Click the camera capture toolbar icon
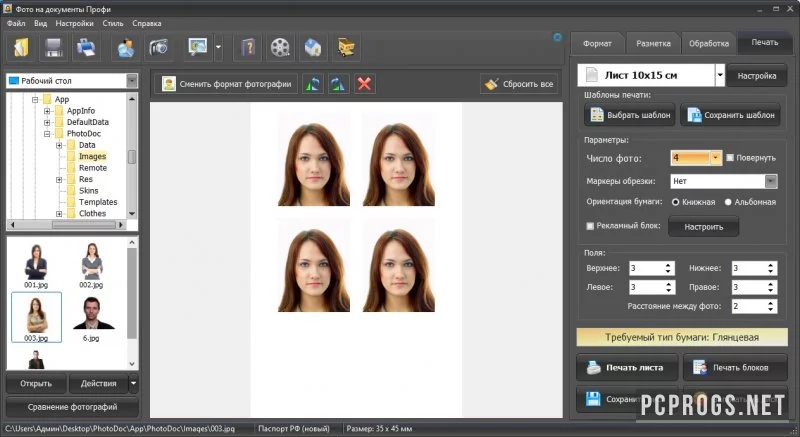This screenshot has width=800, height=437. (158, 47)
